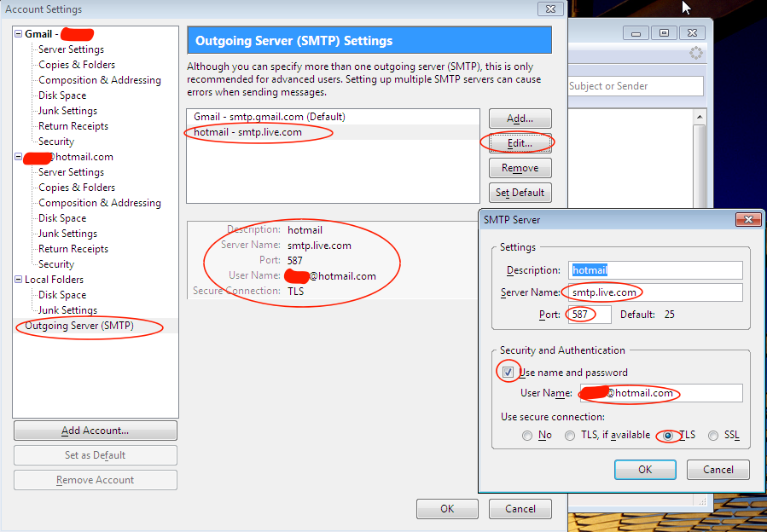Edit the Server Name field smtp.live.com

pyautogui.click(x=655, y=292)
